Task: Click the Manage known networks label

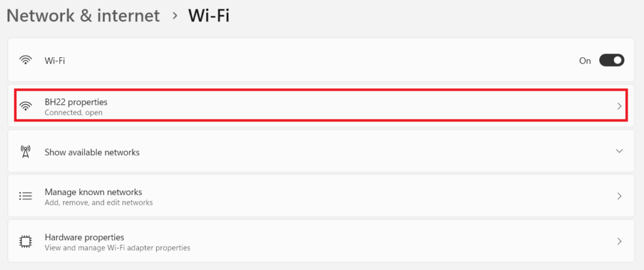Action: (93, 192)
